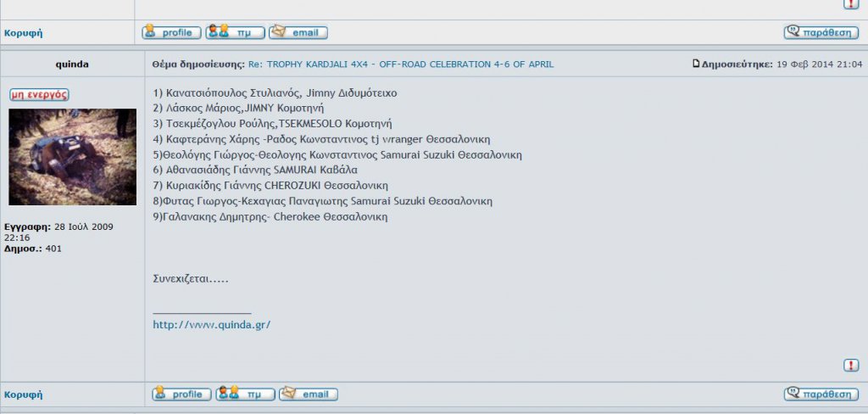This screenshot has height=414, width=868.
Task: Select entry 4 Καφτεράνης Χάρης line
Action: pos(321,139)
